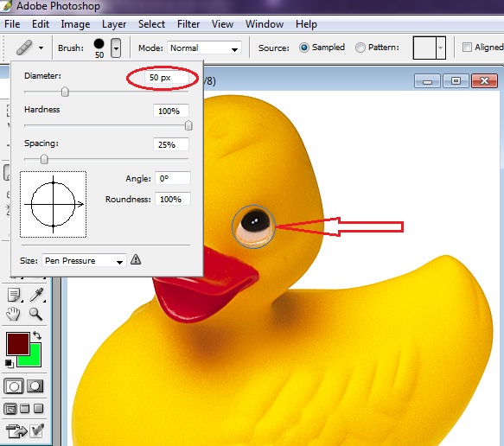This screenshot has height=446, width=504.
Task: Select the Sampled source radio button
Action: point(303,48)
